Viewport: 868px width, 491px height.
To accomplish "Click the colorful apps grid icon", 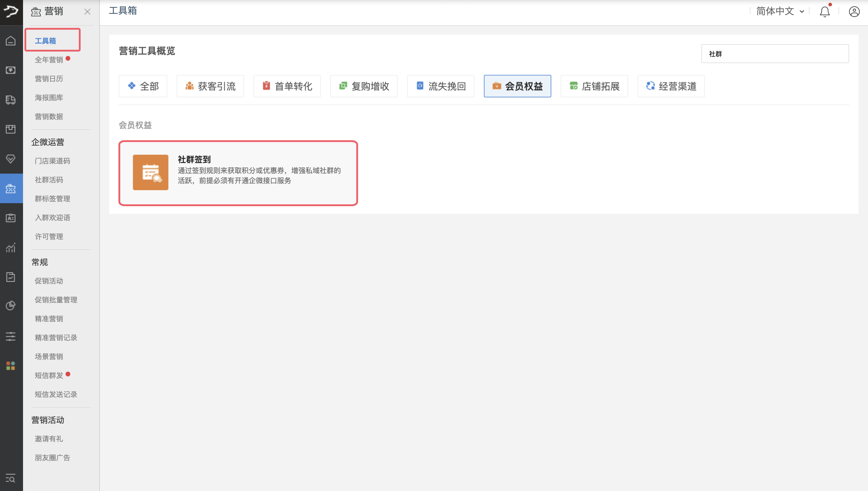I will pos(11,366).
